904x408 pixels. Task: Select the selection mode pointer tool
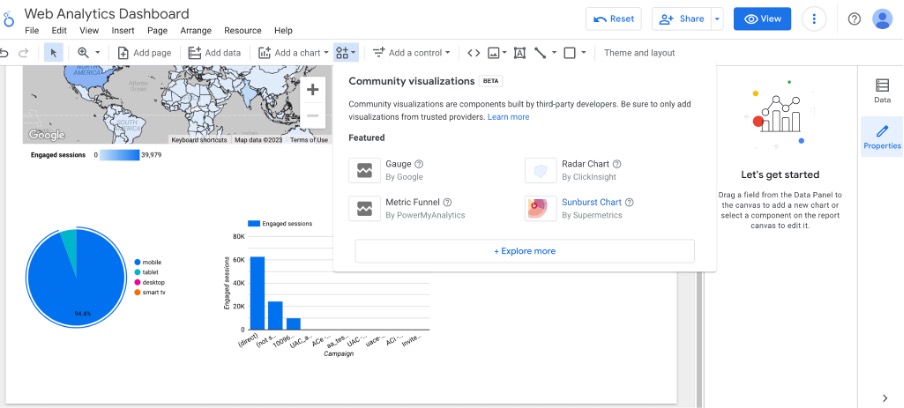(54, 53)
